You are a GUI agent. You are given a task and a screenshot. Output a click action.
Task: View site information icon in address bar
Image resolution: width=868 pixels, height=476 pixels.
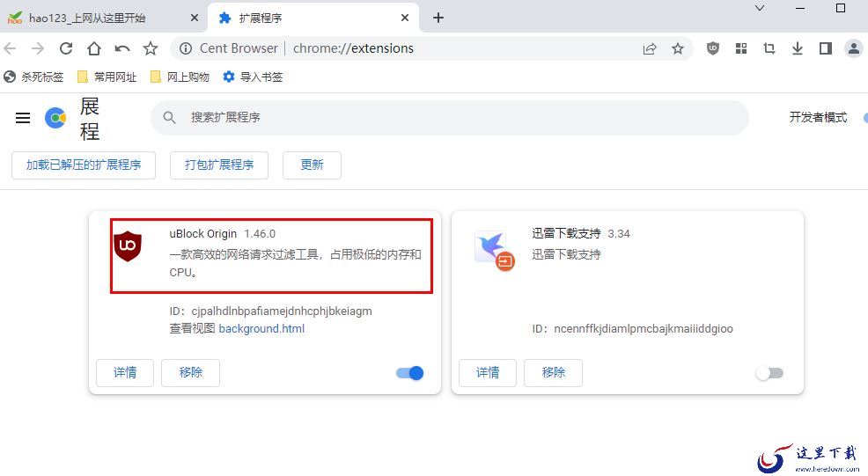186,48
